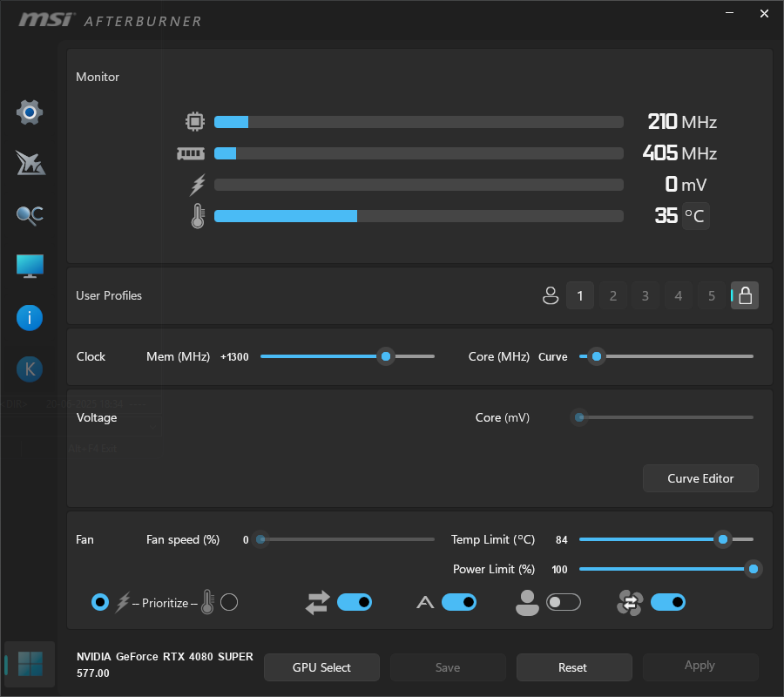Toggle the auto fan switch
Viewport: 784px width, 697px height.
point(459,603)
